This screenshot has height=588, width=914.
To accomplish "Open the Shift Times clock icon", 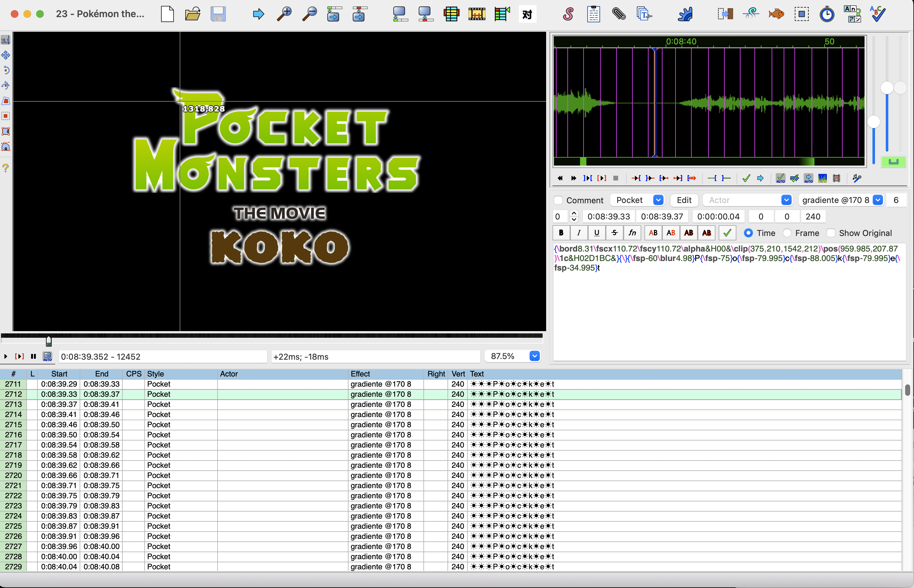I will pos(826,14).
